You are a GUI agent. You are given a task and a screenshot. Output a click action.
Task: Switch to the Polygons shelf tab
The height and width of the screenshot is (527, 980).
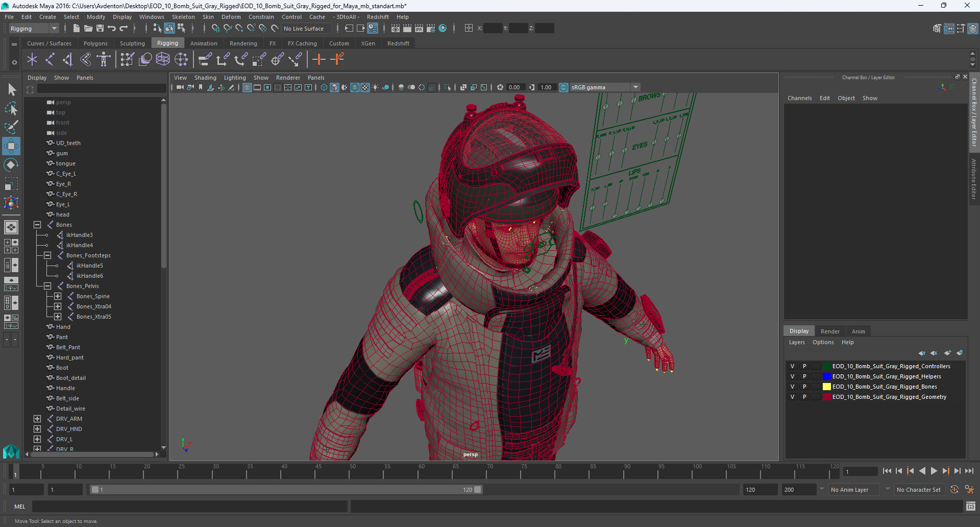pos(95,43)
